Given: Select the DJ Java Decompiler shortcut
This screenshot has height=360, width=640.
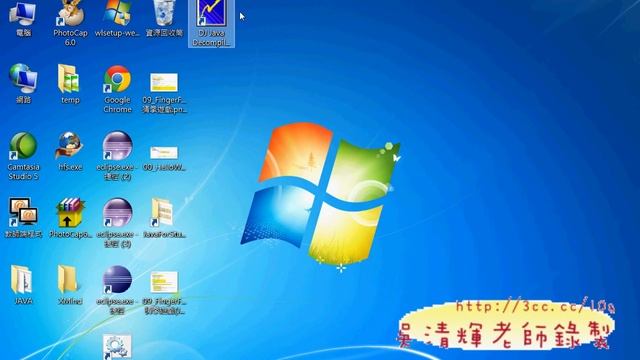Looking at the screenshot, I should click(211, 23).
